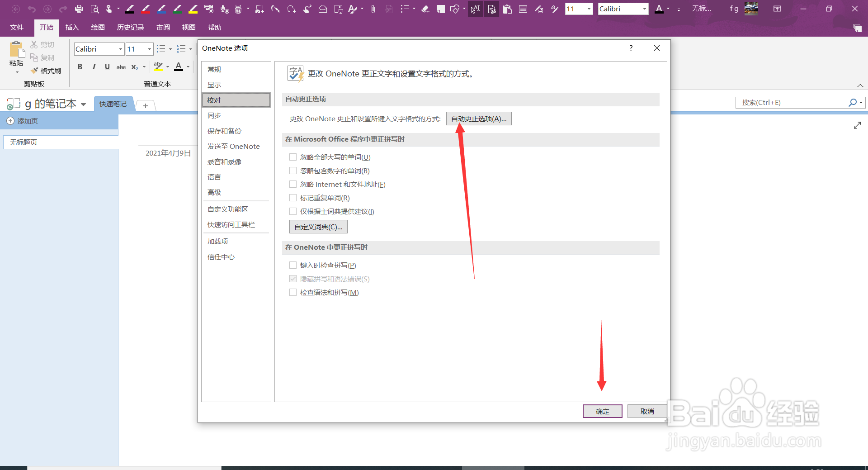868x470 pixels.
Task: Open ribbon font size 11 dropdown
Action: click(149, 49)
